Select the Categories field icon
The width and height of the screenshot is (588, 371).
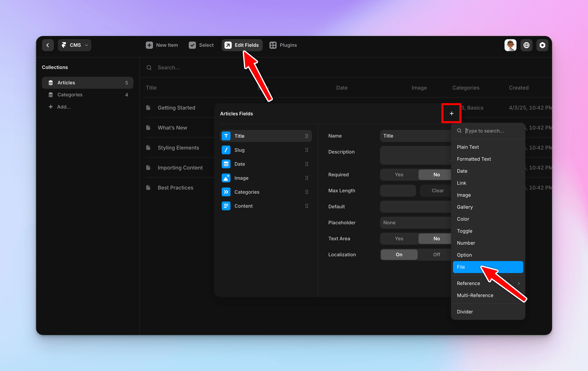[x=226, y=192]
